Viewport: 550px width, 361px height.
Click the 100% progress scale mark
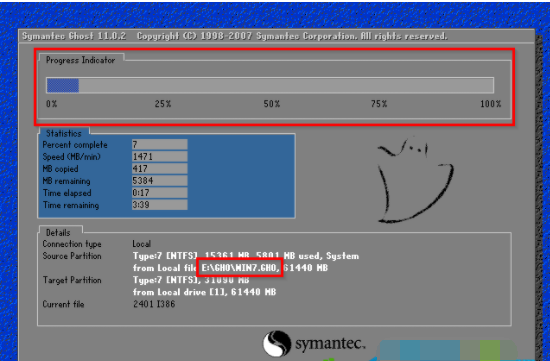pos(490,104)
